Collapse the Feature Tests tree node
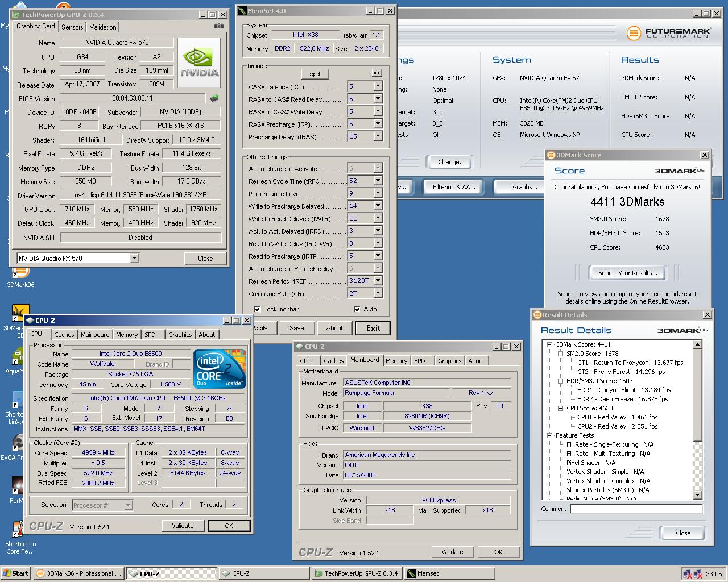The image size is (728, 582). (550, 435)
